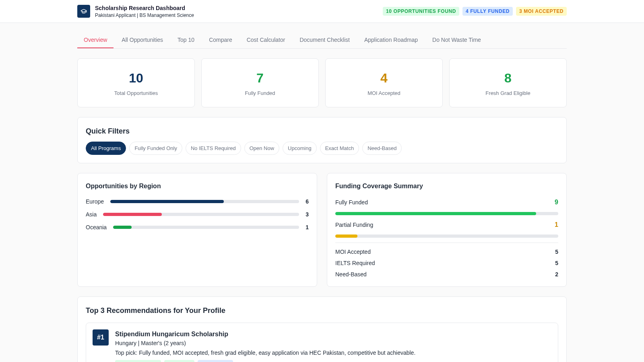
Task: Toggle the No IELTS Required filter
Action: [x=213, y=148]
